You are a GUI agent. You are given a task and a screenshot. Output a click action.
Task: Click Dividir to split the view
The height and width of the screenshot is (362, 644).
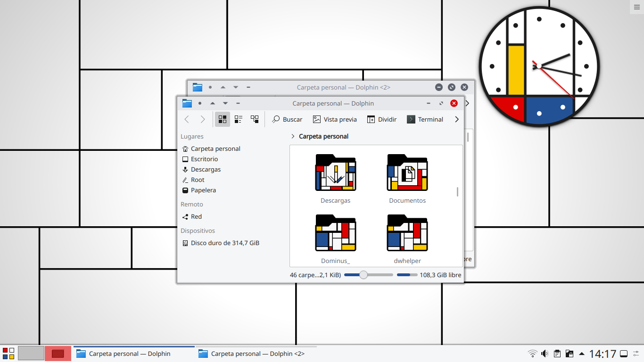tap(382, 119)
